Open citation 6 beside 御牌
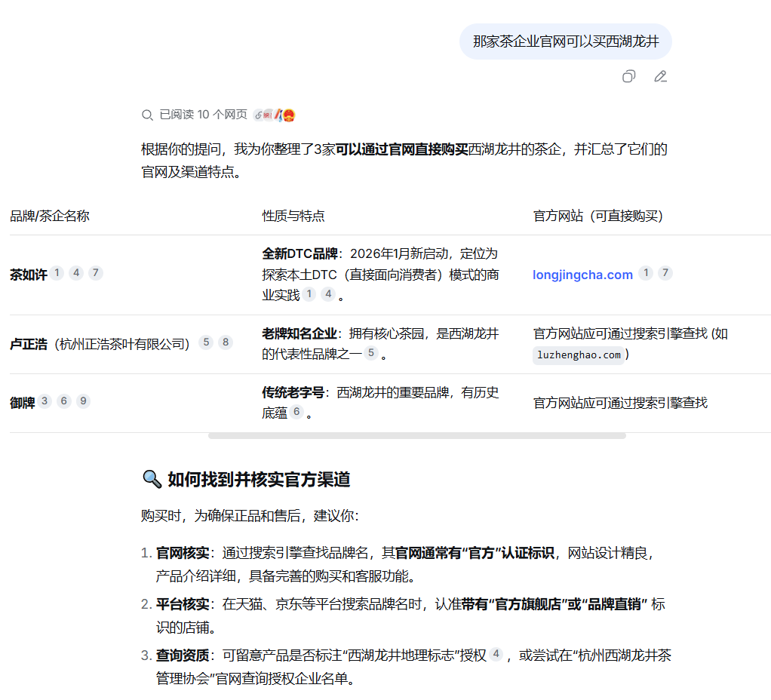Viewport: 771px width, 700px height. click(64, 401)
